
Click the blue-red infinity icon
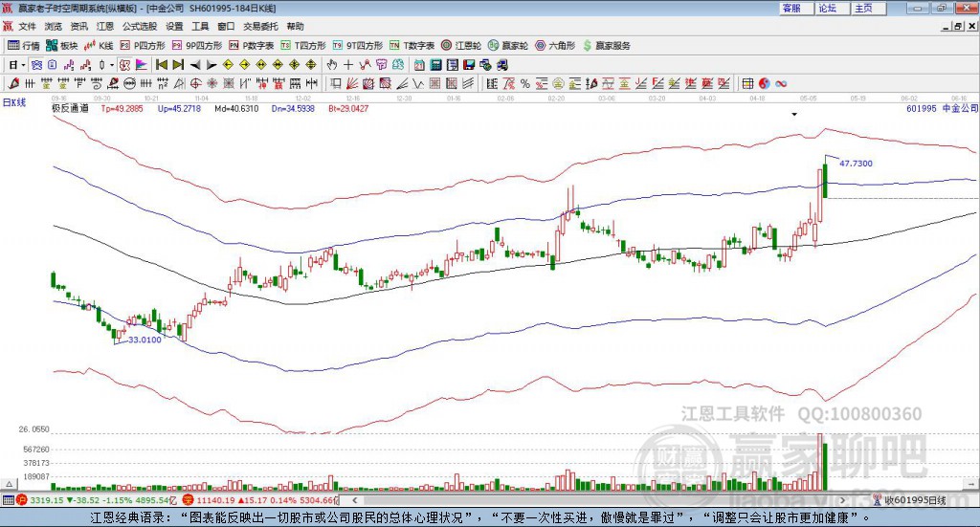(x=781, y=83)
